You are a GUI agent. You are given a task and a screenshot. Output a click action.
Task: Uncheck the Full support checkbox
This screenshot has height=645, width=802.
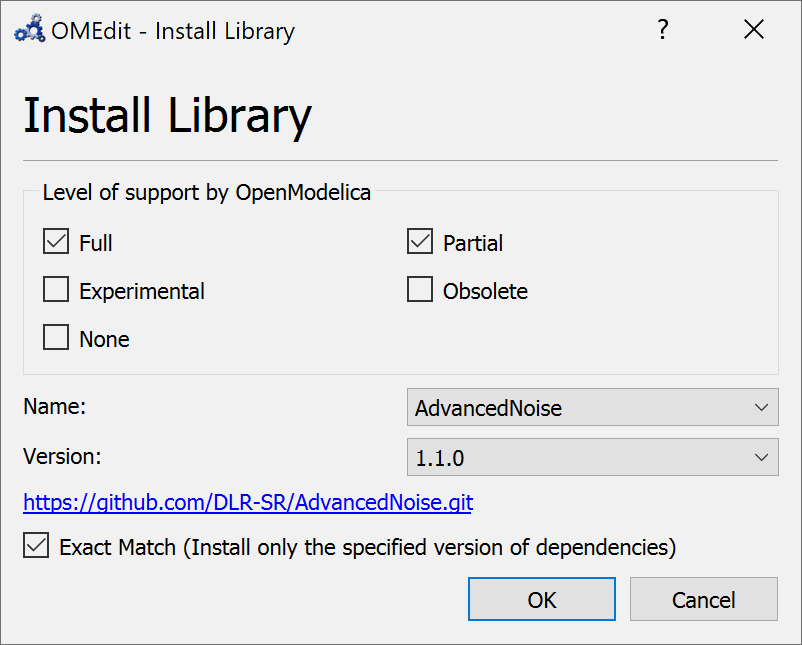click(56, 241)
